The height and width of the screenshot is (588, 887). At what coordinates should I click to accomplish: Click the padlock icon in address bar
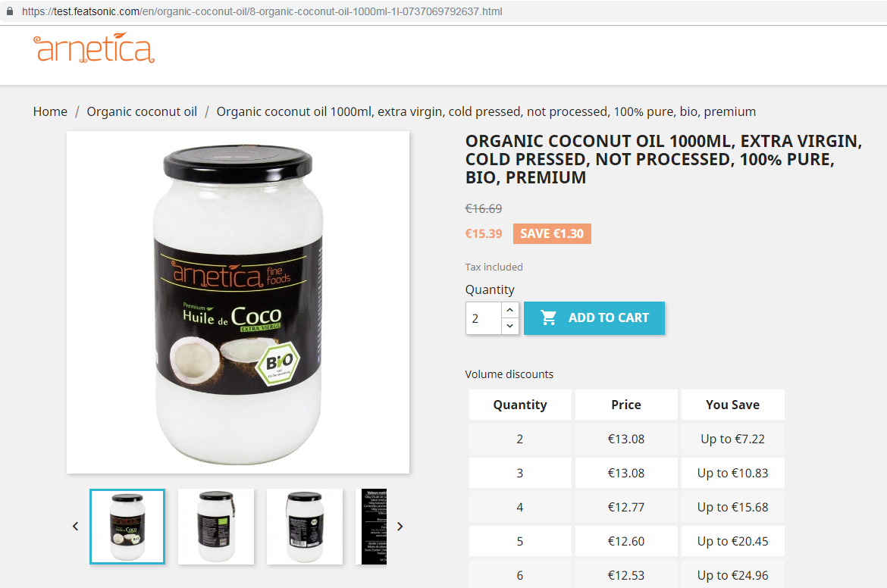coord(10,11)
